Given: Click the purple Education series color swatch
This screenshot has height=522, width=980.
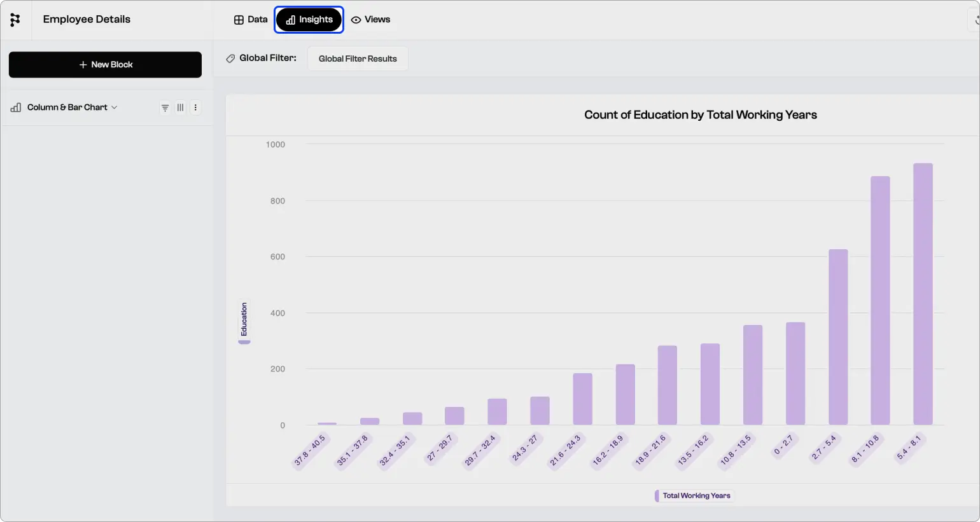Looking at the screenshot, I should click(x=244, y=343).
